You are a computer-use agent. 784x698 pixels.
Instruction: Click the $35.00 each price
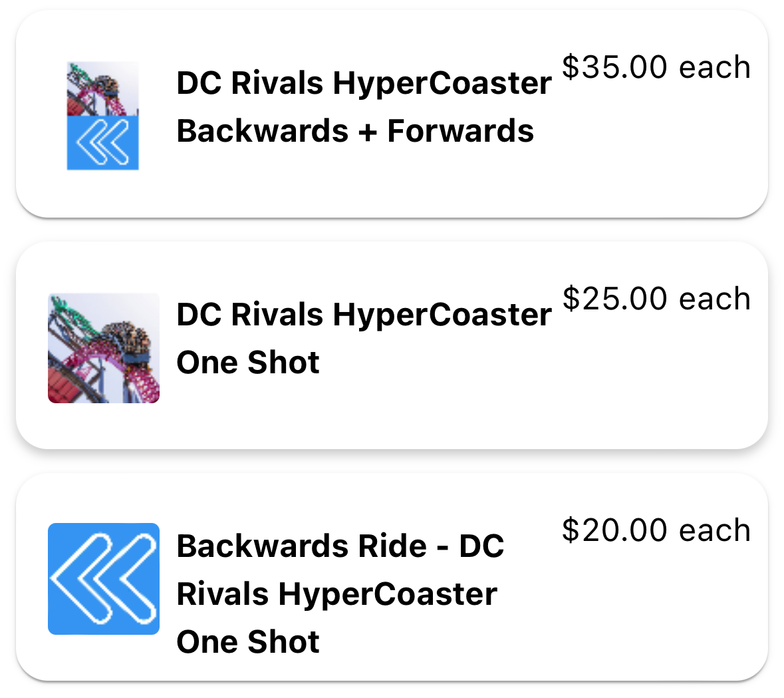[656, 67]
